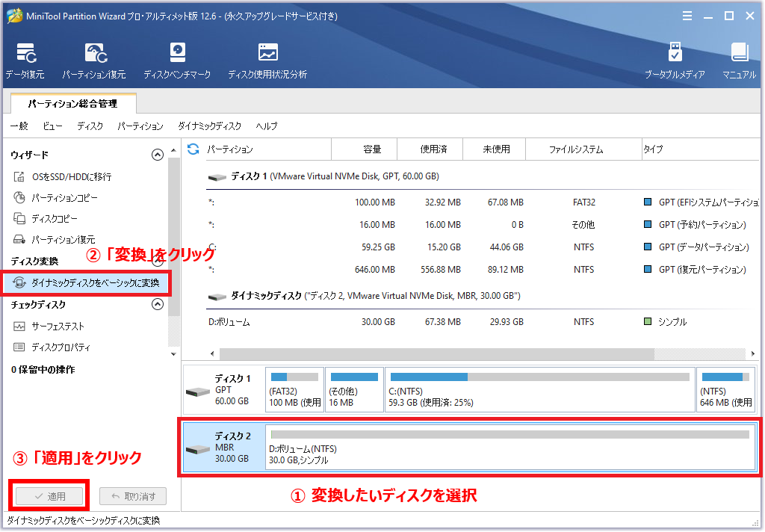This screenshot has width=765, height=532.
Task: Select the D:ボリューム(NTFS) 30.0 GB block
Action: pos(510,447)
